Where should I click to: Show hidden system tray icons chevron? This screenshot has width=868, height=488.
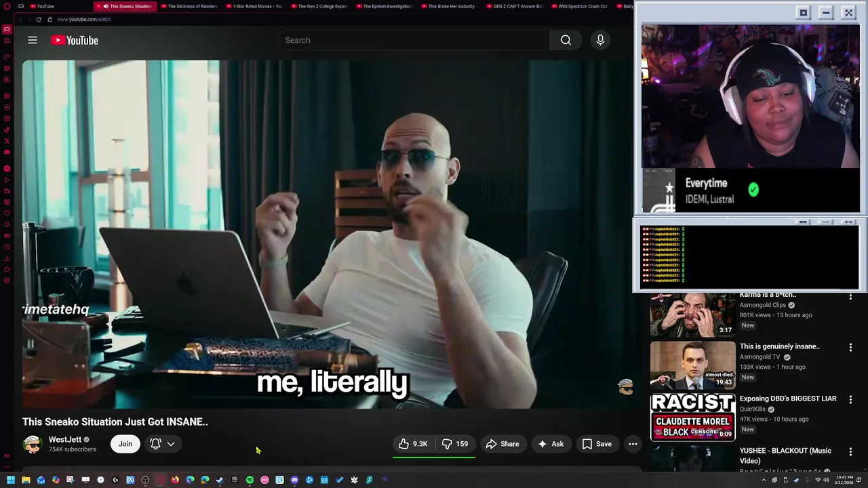pyautogui.click(x=764, y=480)
